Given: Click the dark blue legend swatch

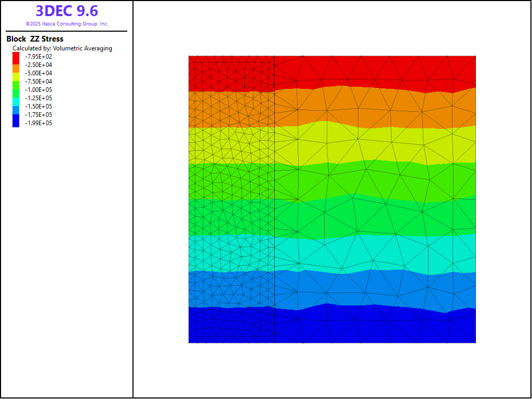Looking at the screenshot, I should click(16, 122).
